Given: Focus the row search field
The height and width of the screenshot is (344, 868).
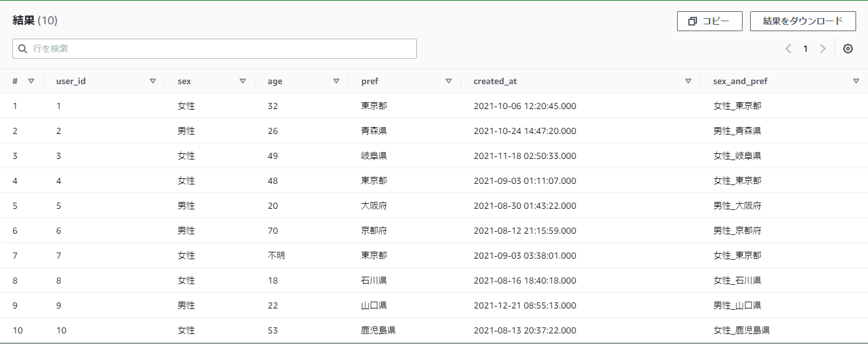Looking at the screenshot, I should click(x=215, y=49).
